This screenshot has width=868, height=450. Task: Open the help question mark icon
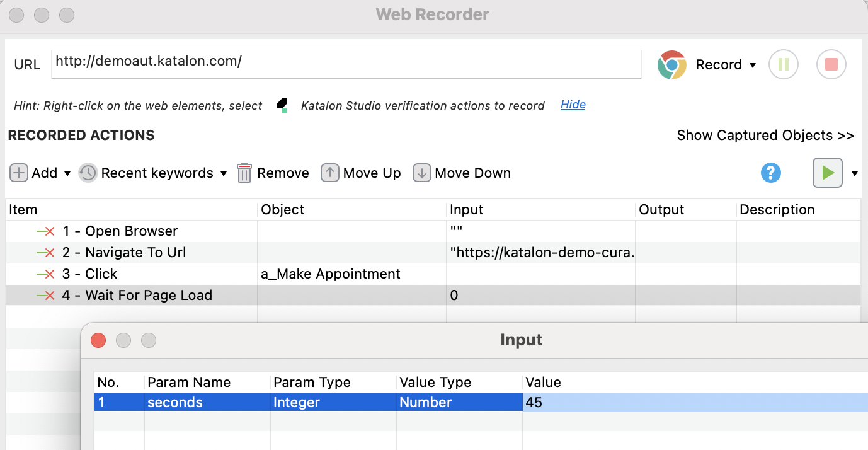coord(770,173)
